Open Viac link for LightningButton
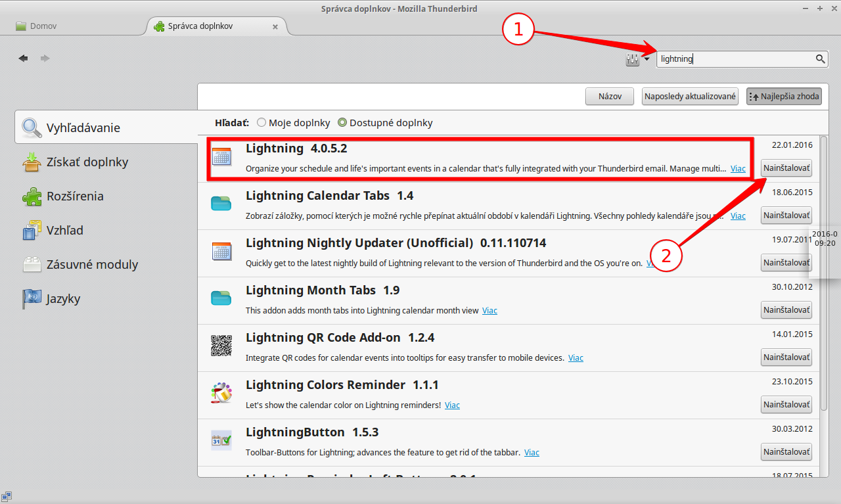Screen dimensions: 841x504 [532, 453]
